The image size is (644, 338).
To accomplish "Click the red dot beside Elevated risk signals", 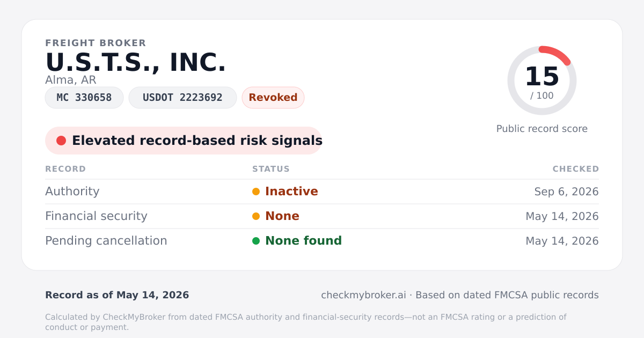I will (61, 141).
